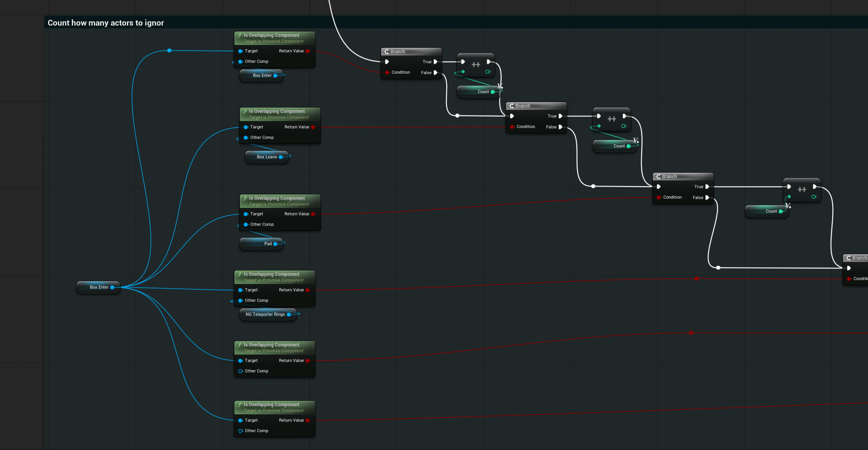
Task: Click Branch icon on Branch wired from Box Leave check
Action: (x=511, y=106)
